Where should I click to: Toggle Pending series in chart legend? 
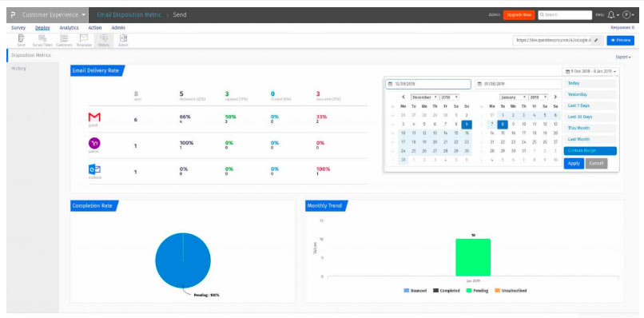477,291
